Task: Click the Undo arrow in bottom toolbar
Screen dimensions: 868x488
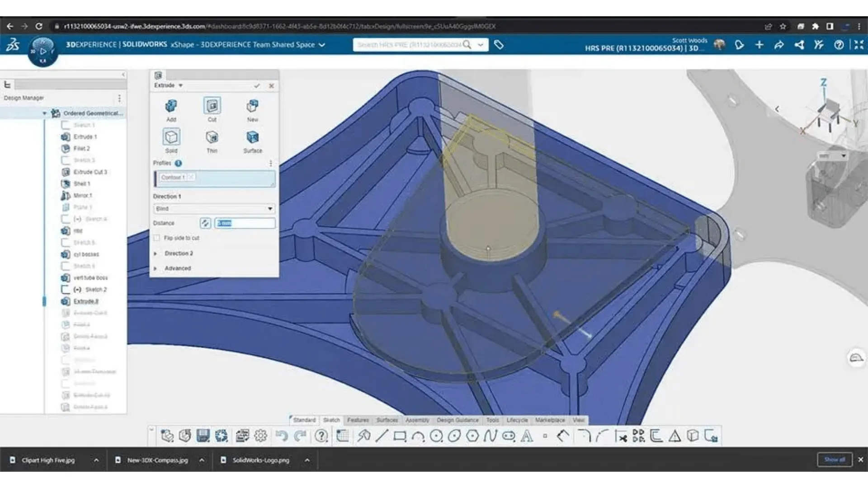Action: coord(282,436)
